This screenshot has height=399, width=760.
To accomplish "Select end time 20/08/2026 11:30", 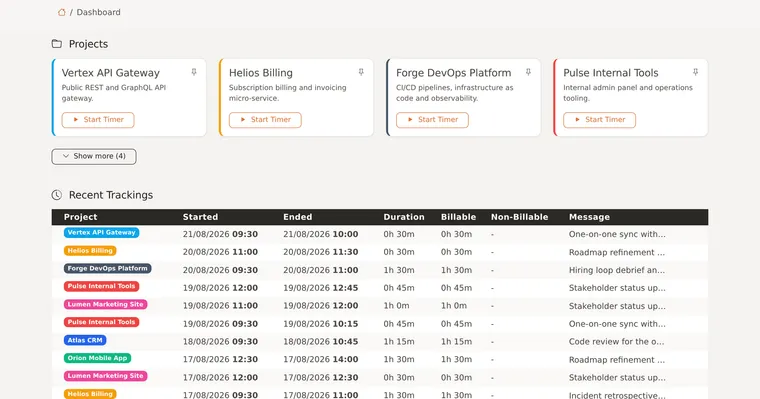I will pyautogui.click(x=320, y=252).
